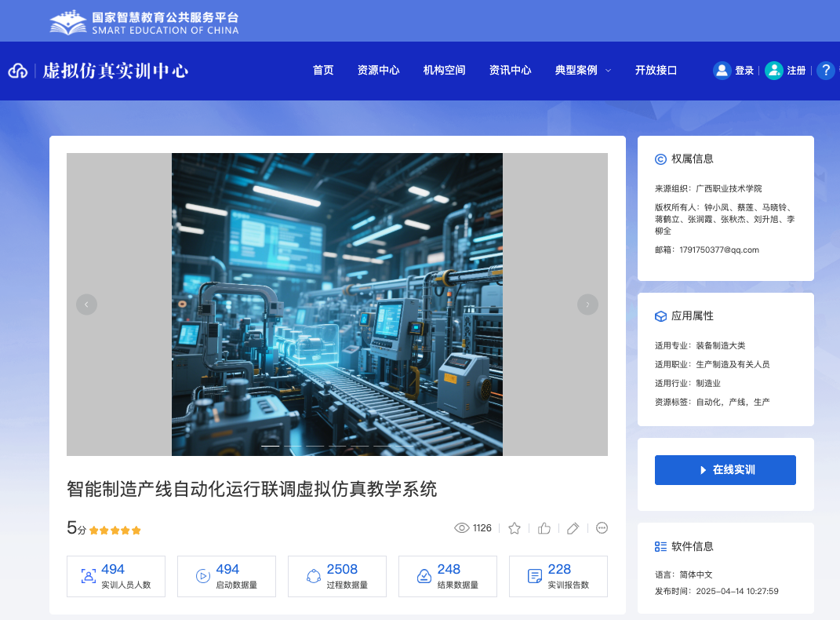Click the star favorite icon

tap(515, 528)
